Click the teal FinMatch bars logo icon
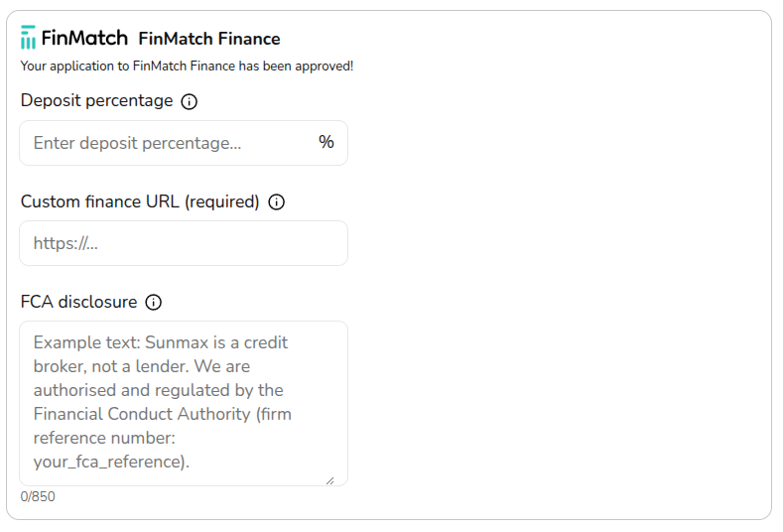The height and width of the screenshot is (532, 783). pos(28,39)
